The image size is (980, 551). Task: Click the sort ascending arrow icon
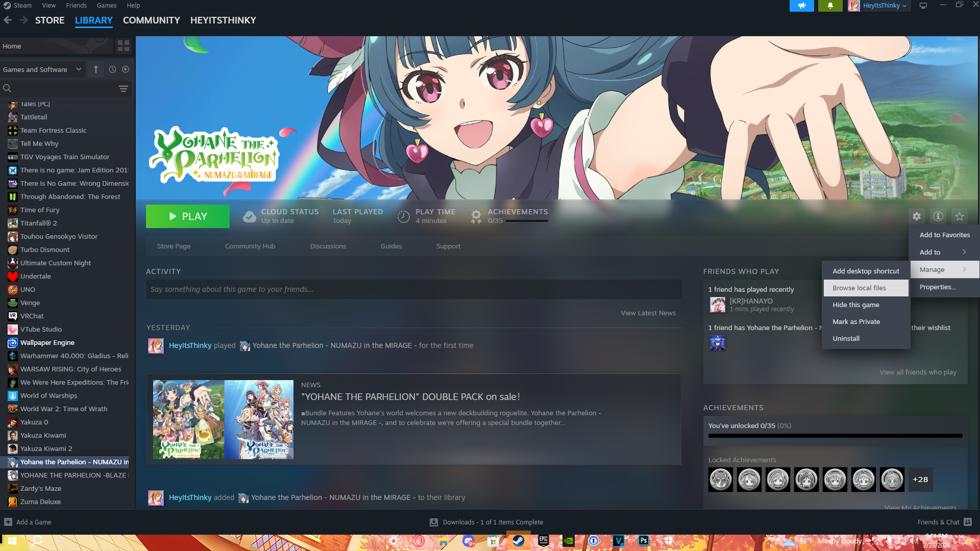(96, 69)
